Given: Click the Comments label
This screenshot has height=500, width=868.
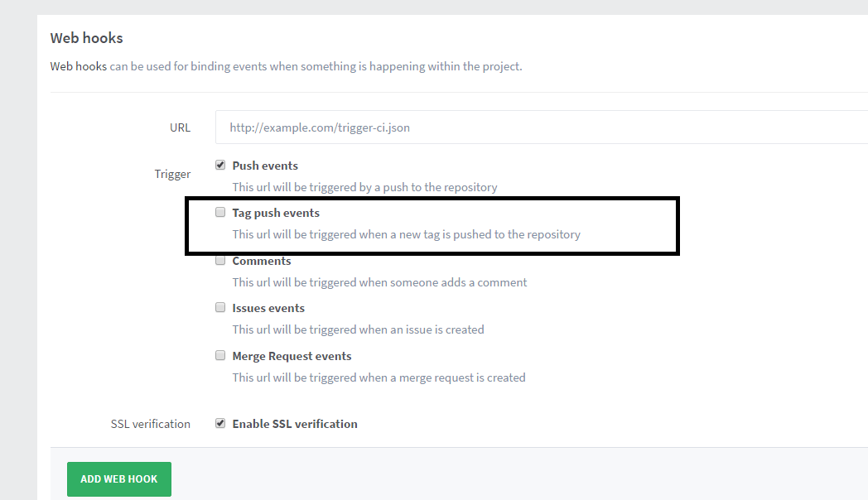Looking at the screenshot, I should pos(261,260).
